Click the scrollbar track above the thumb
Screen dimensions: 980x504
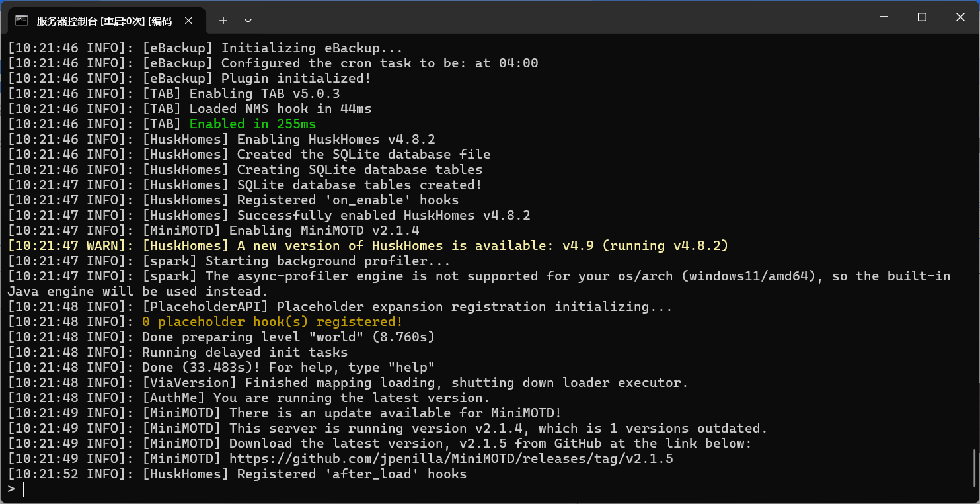pyautogui.click(x=975, y=243)
